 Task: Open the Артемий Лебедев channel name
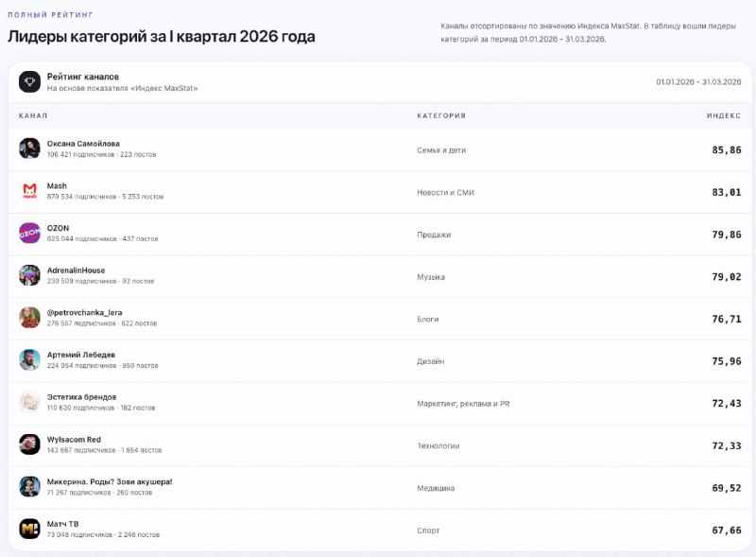[x=81, y=355]
